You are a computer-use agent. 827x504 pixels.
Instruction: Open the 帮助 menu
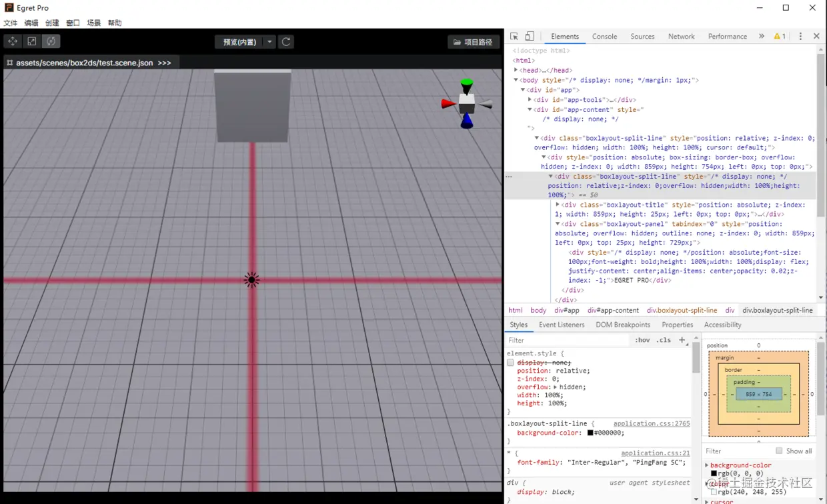tap(115, 23)
